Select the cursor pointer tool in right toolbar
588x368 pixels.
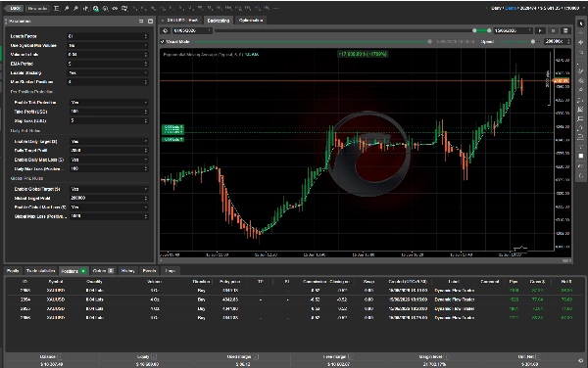pos(581,23)
